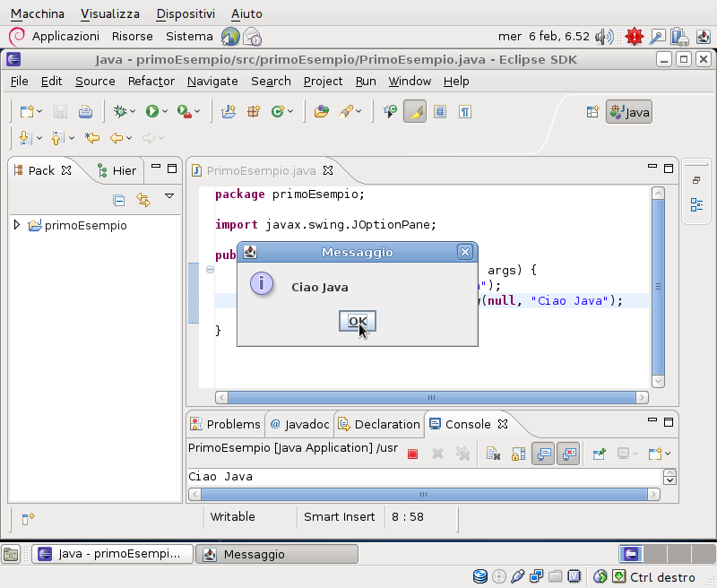The image size is (717, 588).
Task: Toggle Show Console on standard output
Action: point(543,454)
